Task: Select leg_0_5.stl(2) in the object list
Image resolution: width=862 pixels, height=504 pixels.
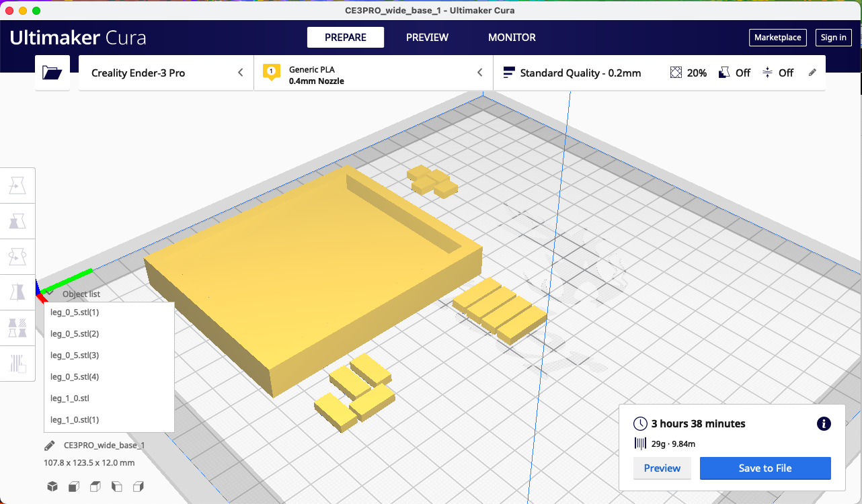Action: pyautogui.click(x=109, y=334)
